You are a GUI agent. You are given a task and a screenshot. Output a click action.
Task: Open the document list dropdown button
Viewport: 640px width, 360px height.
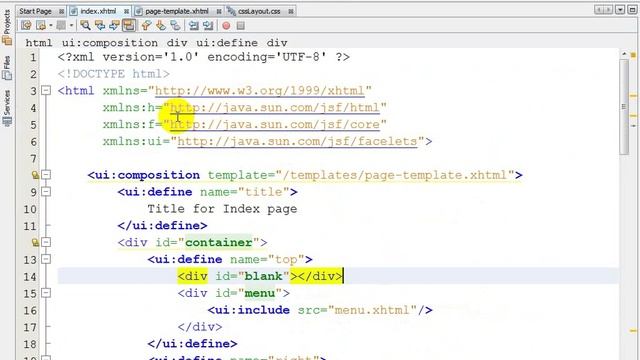tap(620, 10)
